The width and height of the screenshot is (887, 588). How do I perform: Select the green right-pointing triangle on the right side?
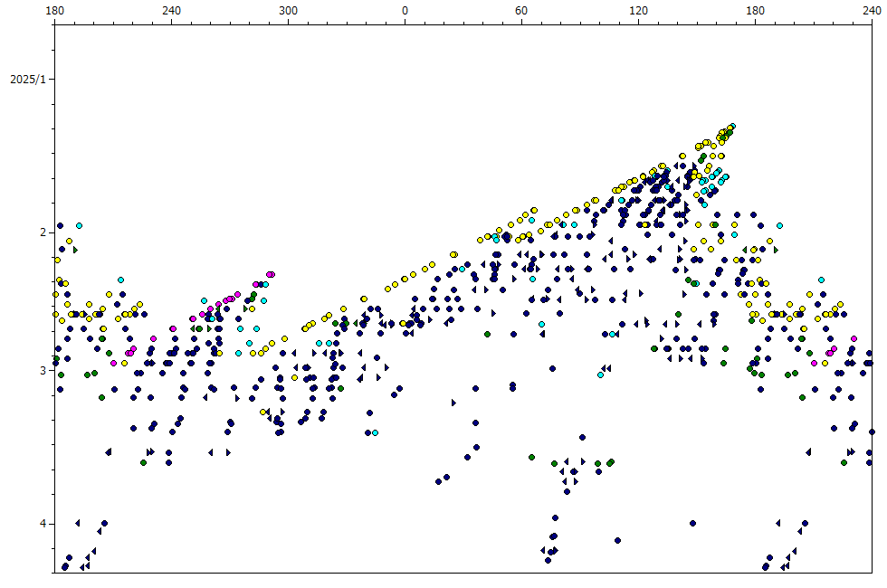click(775, 249)
